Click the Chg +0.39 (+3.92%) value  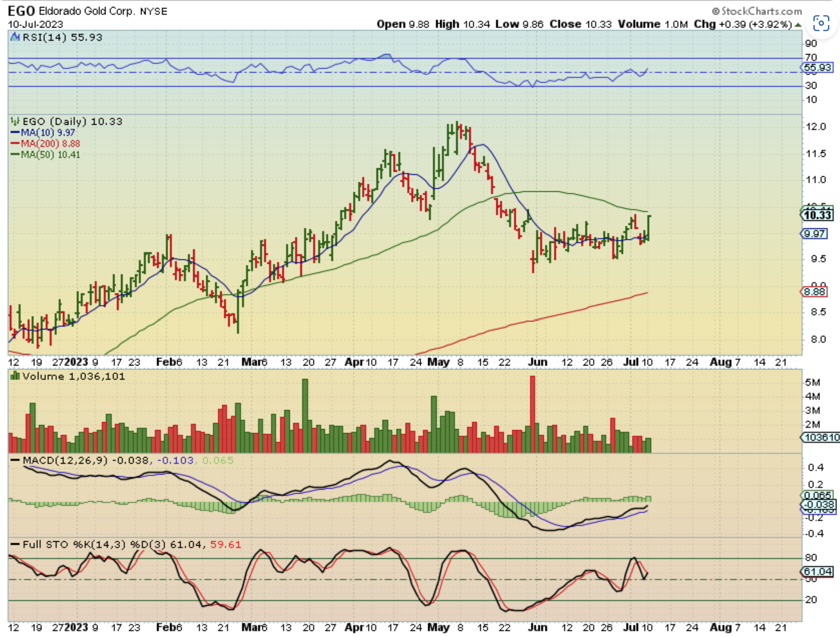point(743,24)
